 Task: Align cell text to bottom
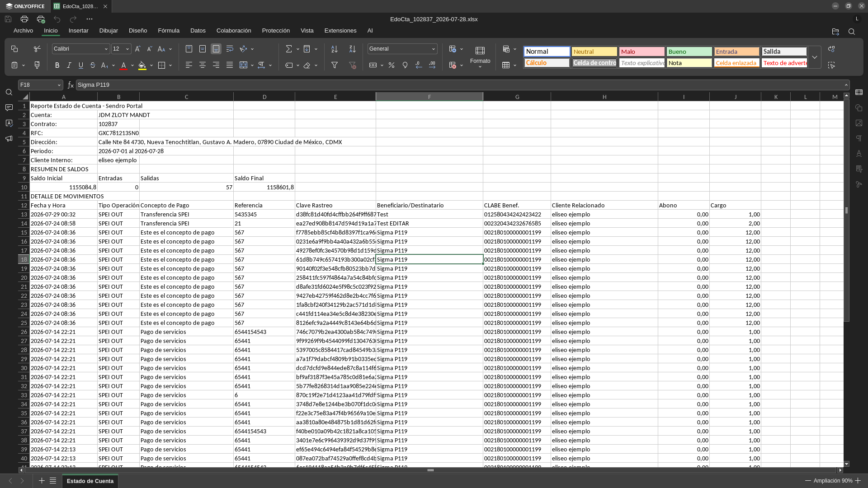[216, 49]
